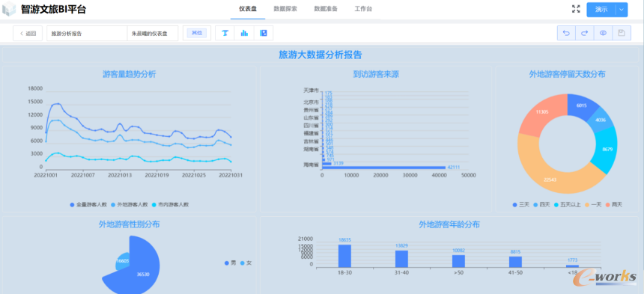The image size is (644, 294).
Task: Toggle the 市内游客人数 legend item
Action: pos(171,204)
